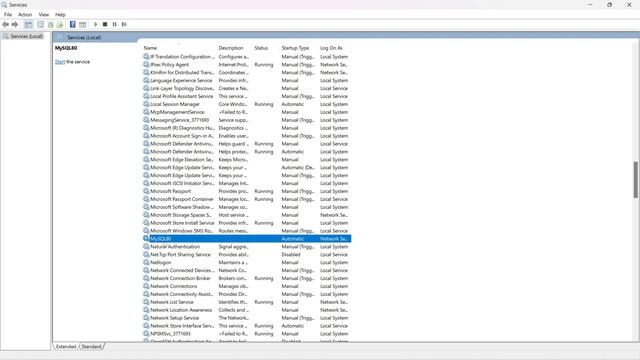Select Network Connectivity Assistant row
640x360 pixels.
click(x=247, y=294)
